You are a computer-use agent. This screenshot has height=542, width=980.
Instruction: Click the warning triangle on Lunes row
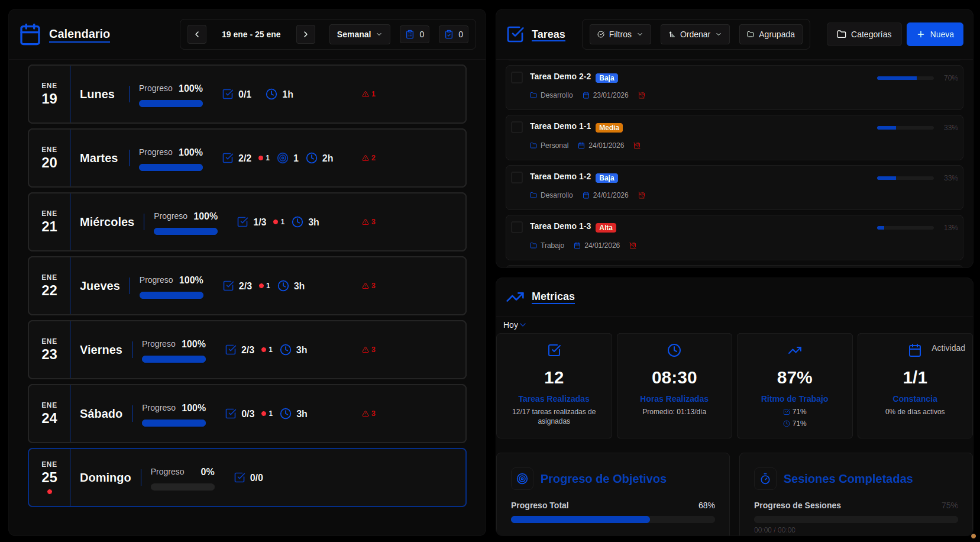coord(366,94)
